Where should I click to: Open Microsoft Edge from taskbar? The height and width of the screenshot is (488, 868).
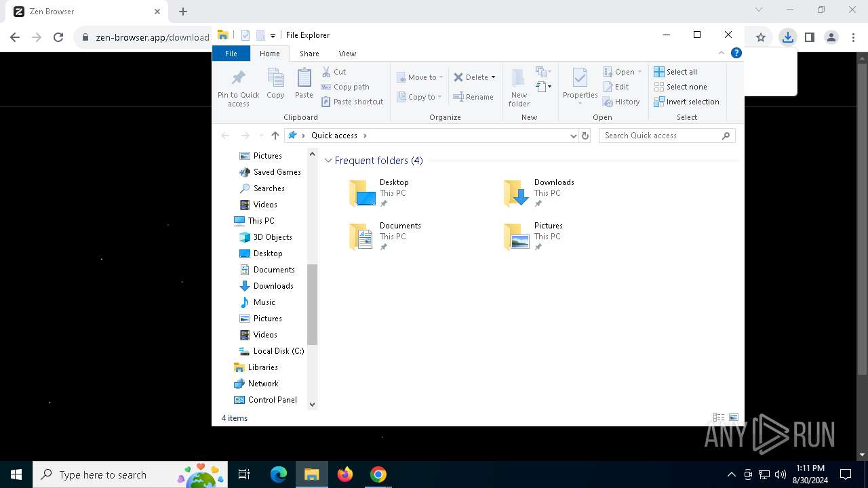click(279, 474)
